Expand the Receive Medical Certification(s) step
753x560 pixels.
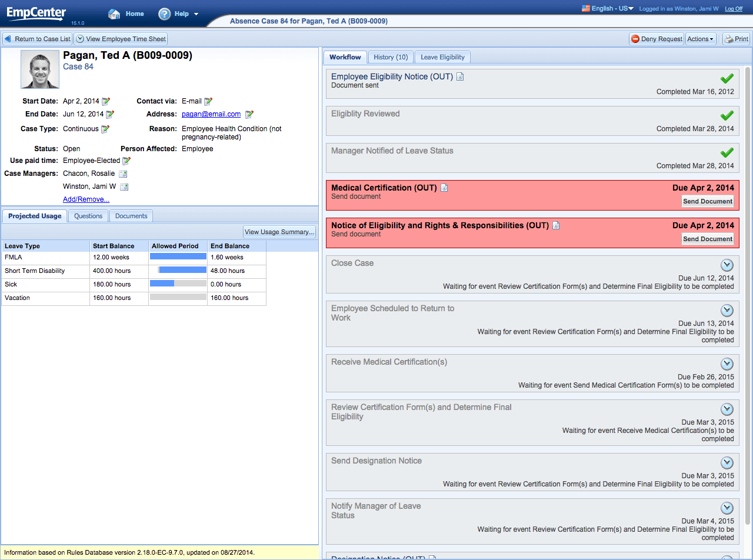point(727,364)
